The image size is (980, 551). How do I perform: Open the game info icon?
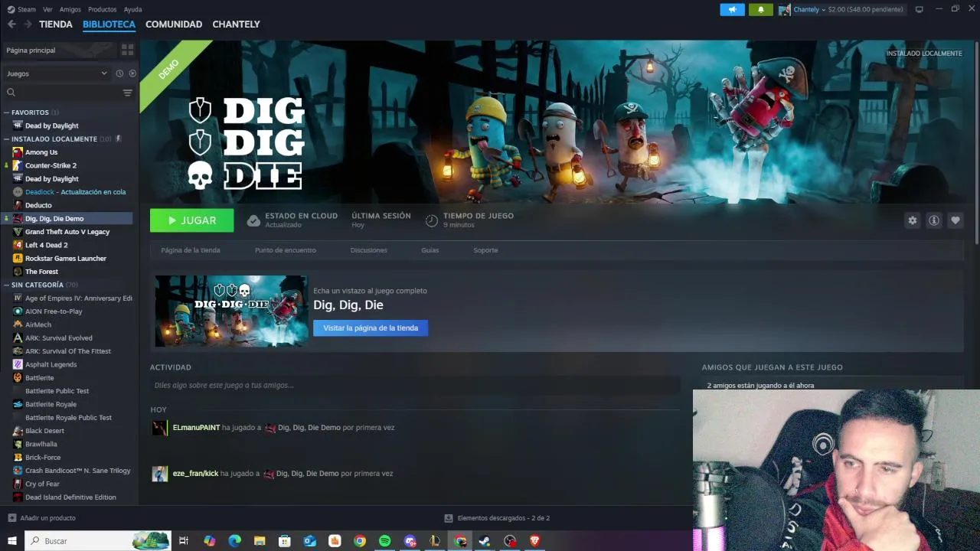click(x=934, y=220)
